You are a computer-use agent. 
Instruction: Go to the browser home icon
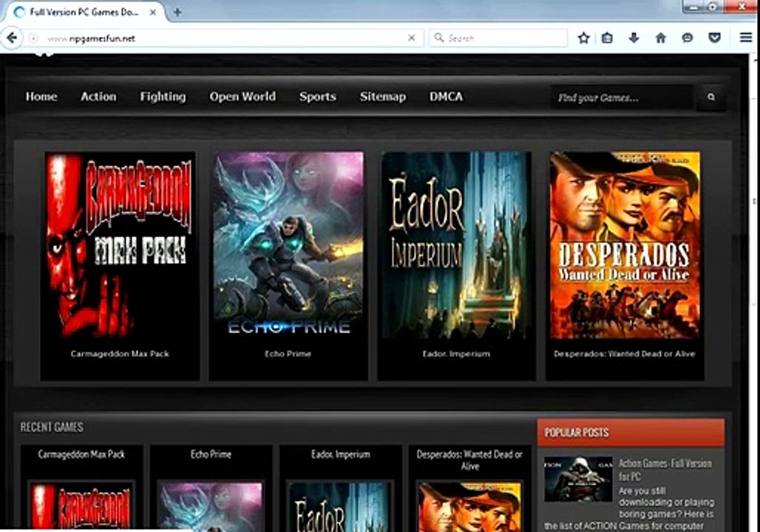tap(661, 38)
